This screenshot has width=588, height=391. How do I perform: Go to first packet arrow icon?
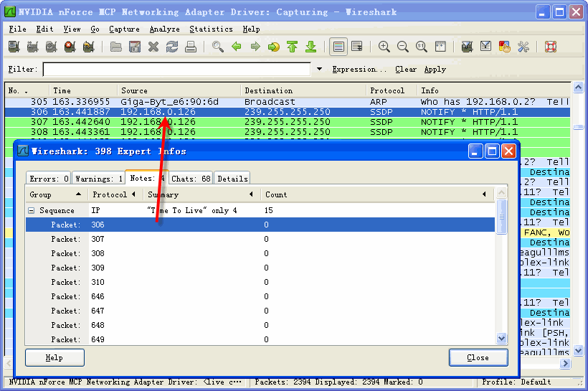pyautogui.click(x=292, y=47)
